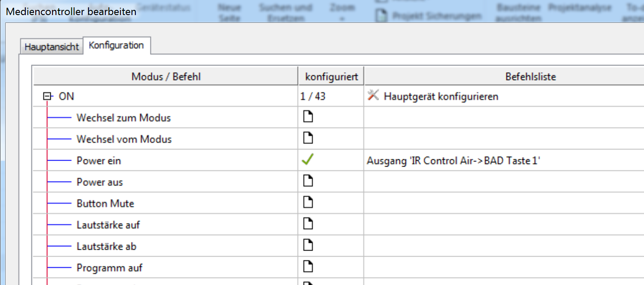Click the blank page icon for Wechsel vom Modus

[308, 139]
